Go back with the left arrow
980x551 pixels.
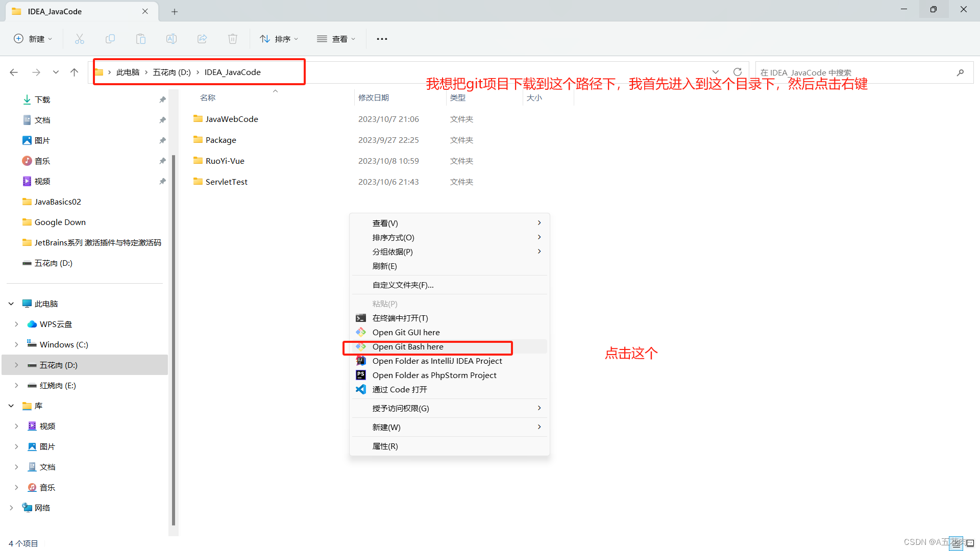point(14,72)
